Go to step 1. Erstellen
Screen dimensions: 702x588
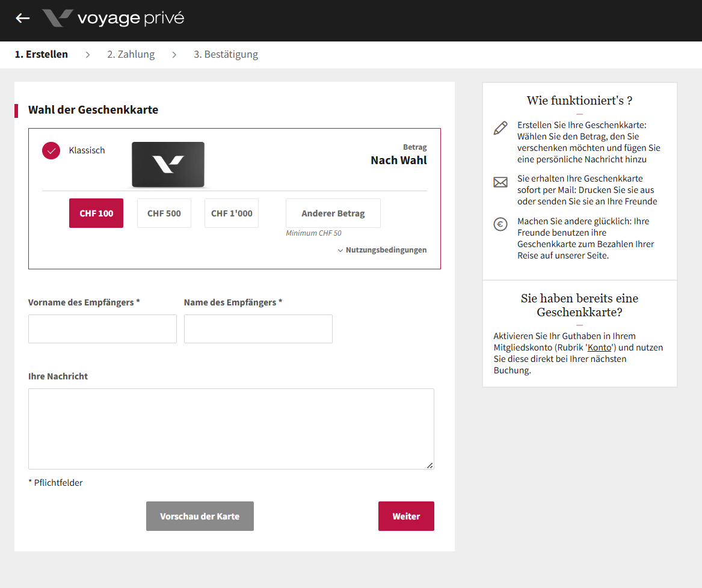(x=42, y=55)
